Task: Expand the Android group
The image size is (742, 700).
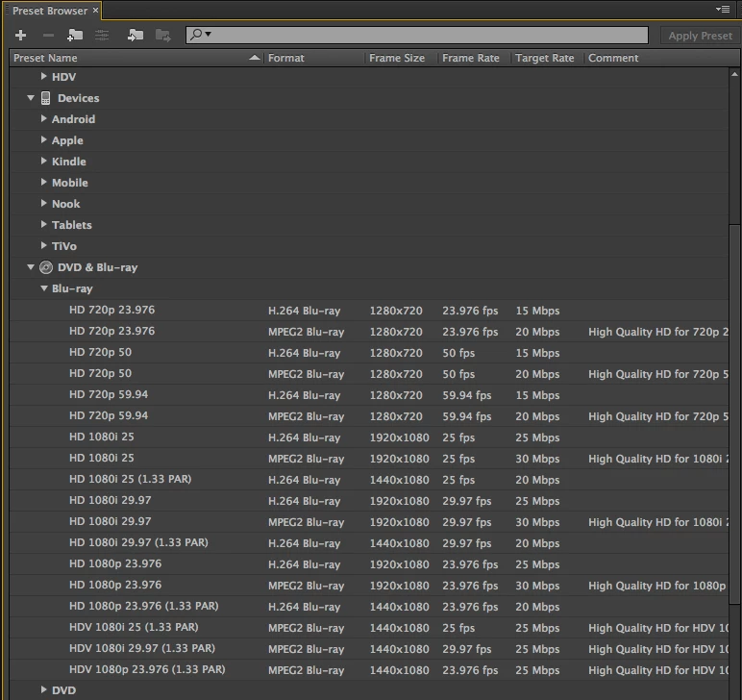Action: 43,118
